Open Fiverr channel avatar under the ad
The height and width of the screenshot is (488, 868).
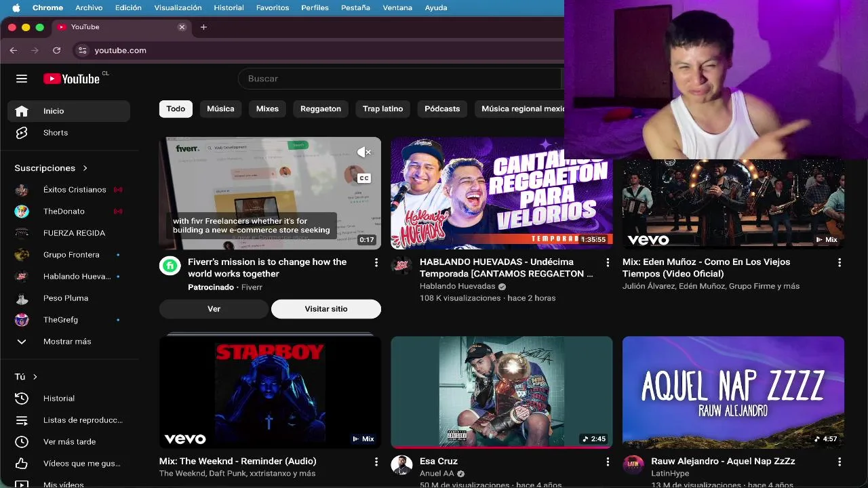coord(170,266)
